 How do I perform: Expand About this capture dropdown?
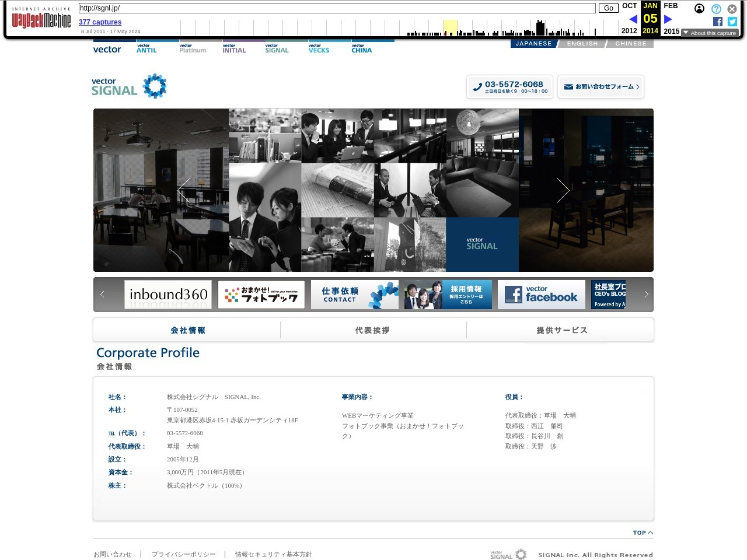pyautogui.click(x=710, y=33)
